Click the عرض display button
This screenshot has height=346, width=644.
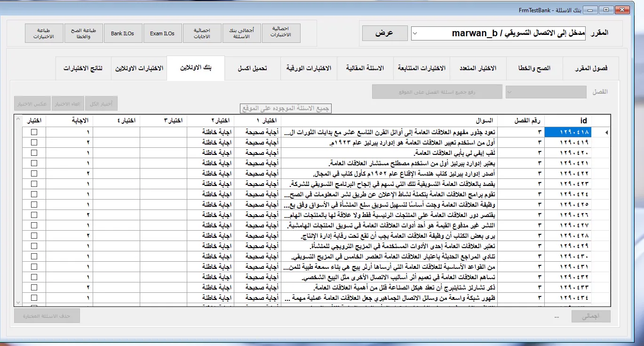(384, 33)
